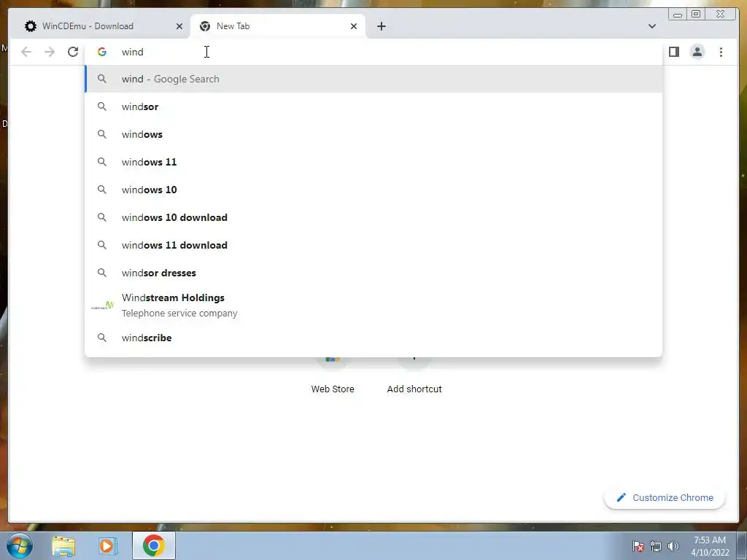This screenshot has width=747, height=560.
Task: Select the New Tab browser tab
Action: pos(276,26)
